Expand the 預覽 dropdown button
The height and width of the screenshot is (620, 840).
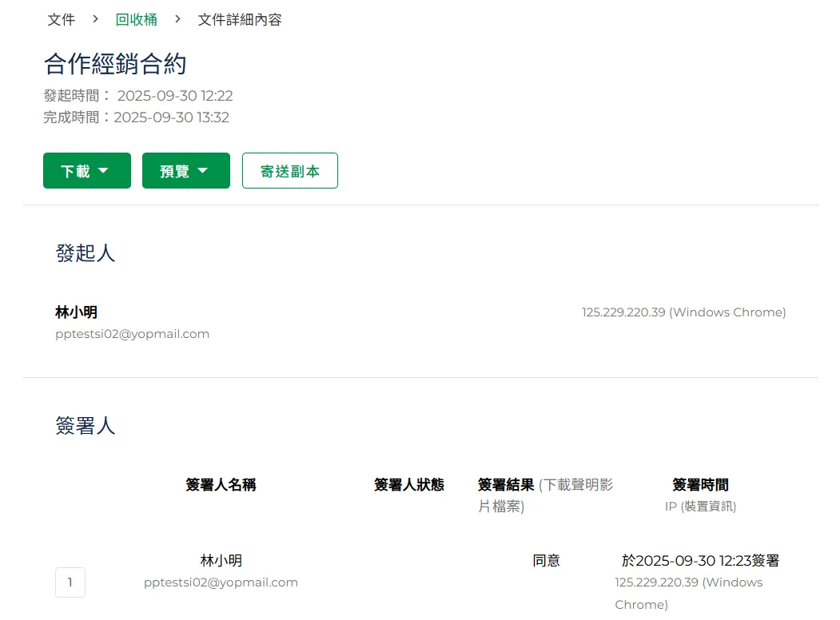click(185, 171)
